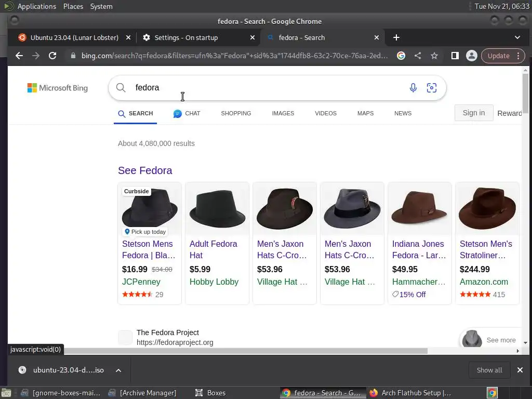Go to the VIDEOS tab
This screenshot has width=532, height=399.
pyautogui.click(x=326, y=113)
